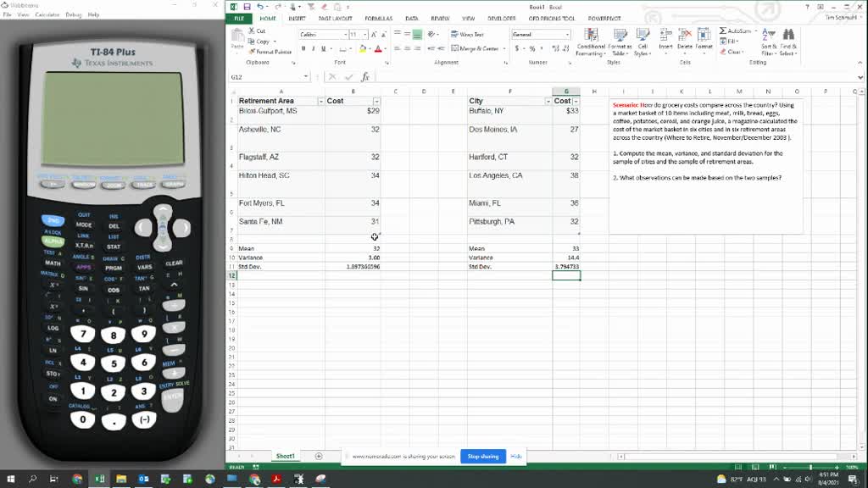Screen dimensions: 868x488
Task: Click the STAT key on the calculator
Action: [x=114, y=247]
